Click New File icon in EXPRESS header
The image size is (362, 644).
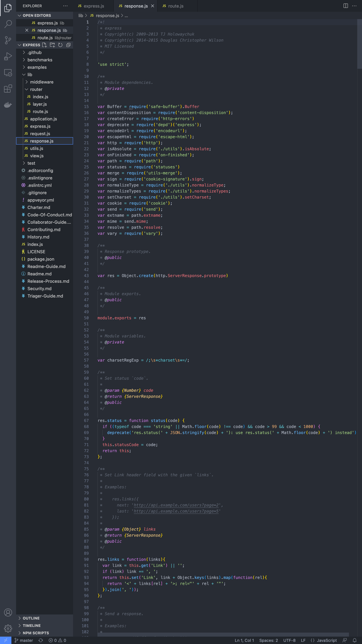pos(44,45)
